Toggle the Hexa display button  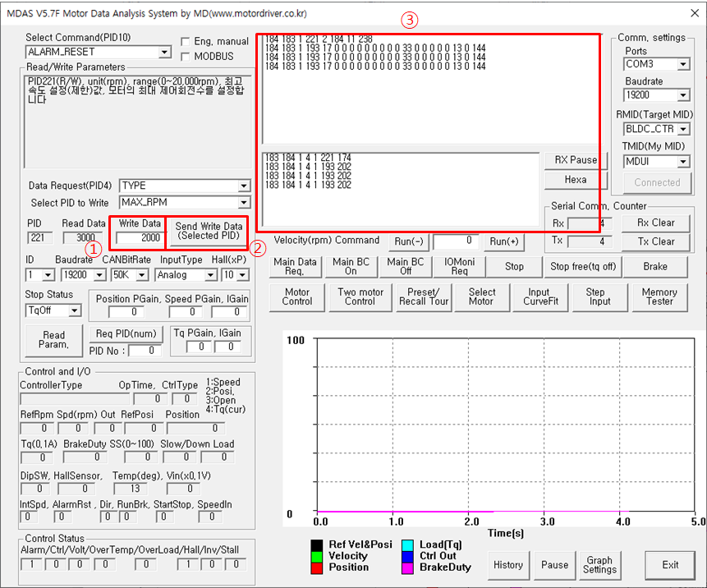click(x=576, y=180)
